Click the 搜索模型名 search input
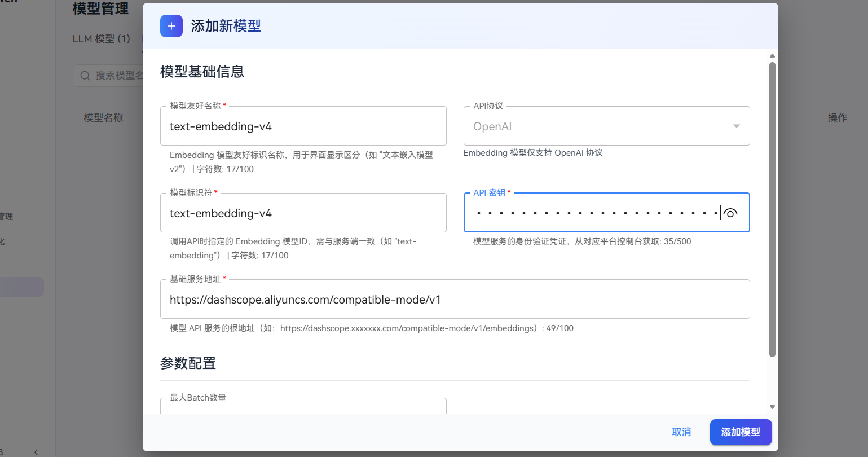This screenshot has width=868, height=457. (x=118, y=75)
